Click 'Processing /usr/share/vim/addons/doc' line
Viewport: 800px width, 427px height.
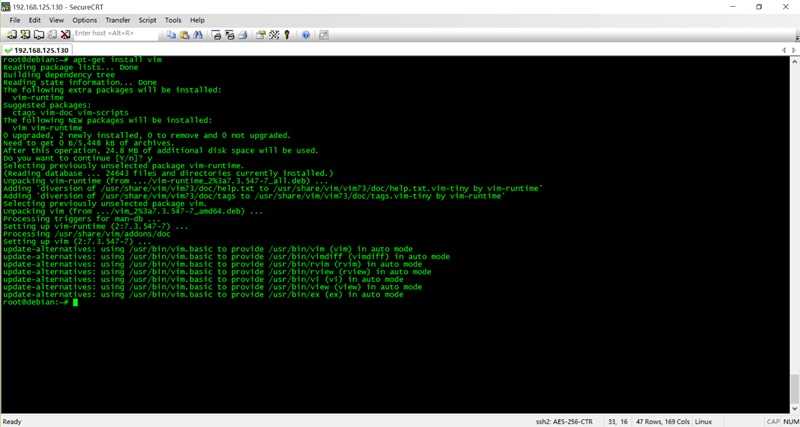87,234
